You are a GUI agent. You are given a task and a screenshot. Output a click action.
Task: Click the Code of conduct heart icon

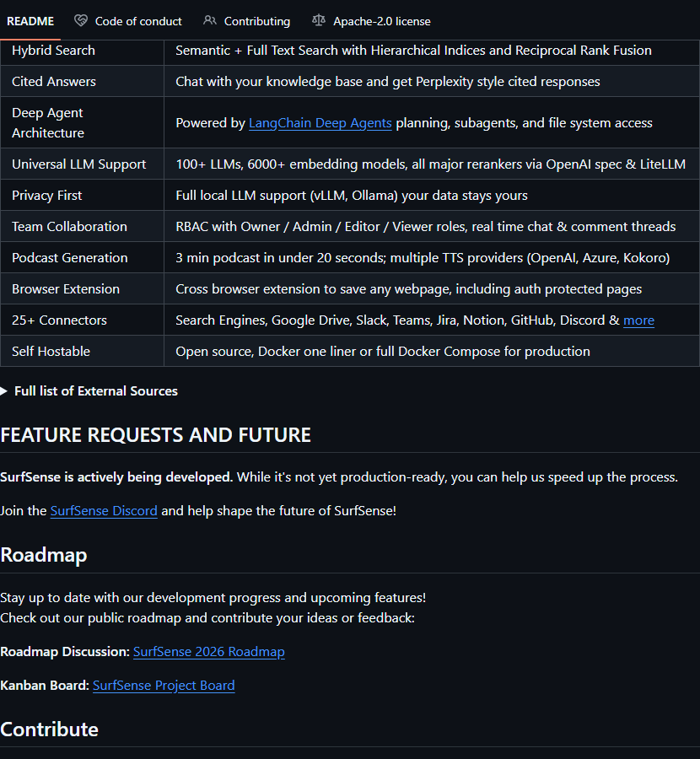coord(81,21)
